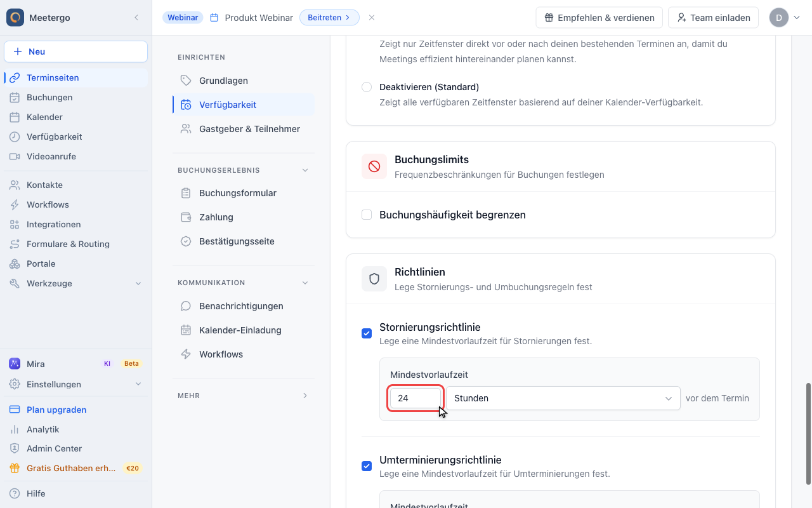The width and height of the screenshot is (812, 508).
Task: Expand the Werkzeuge sidebar section
Action: 138,283
